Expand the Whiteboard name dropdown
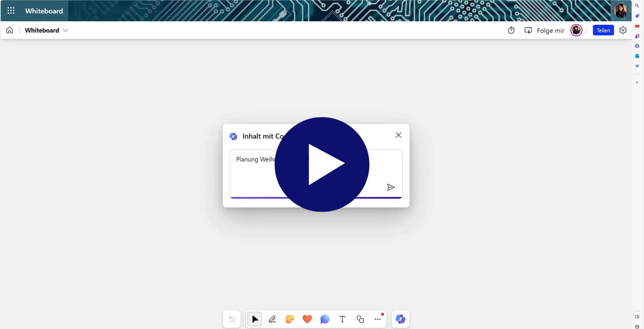The image size is (644, 329). (x=66, y=30)
